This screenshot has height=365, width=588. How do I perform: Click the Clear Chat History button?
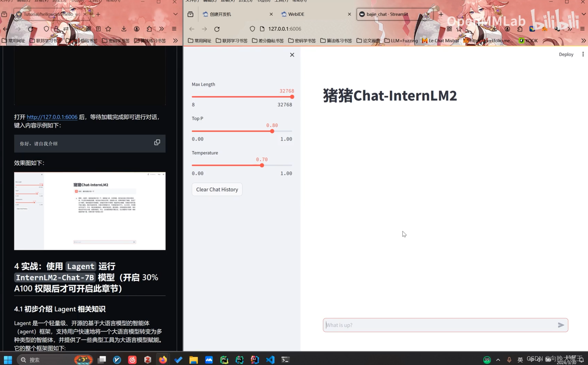point(217,189)
